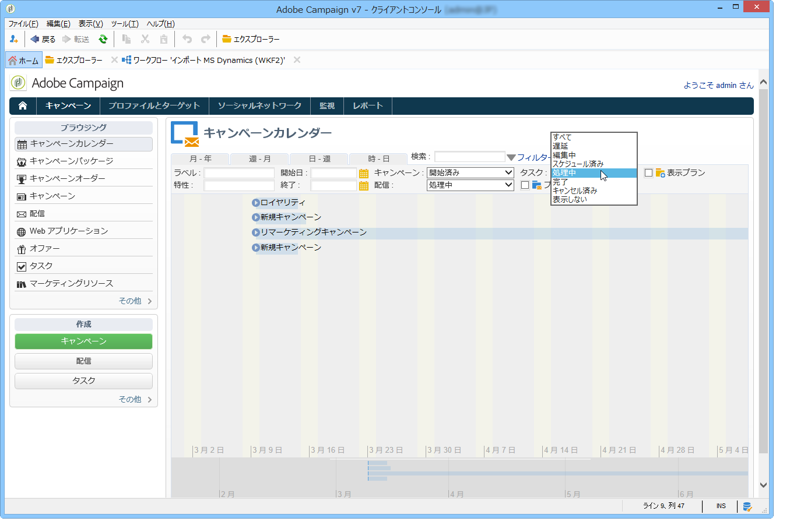Open the プロファイルとターゲット navigation tab
Screen dimensions: 790x532
pos(155,105)
